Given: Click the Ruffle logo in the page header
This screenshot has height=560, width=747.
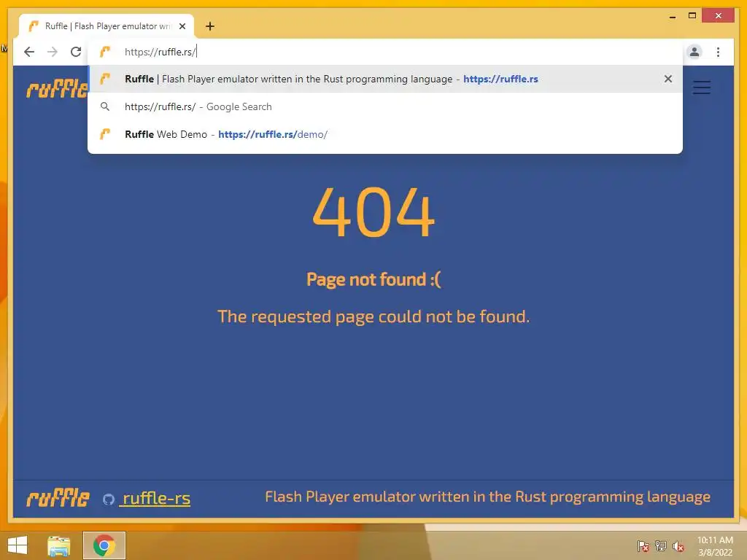Looking at the screenshot, I should point(57,88).
